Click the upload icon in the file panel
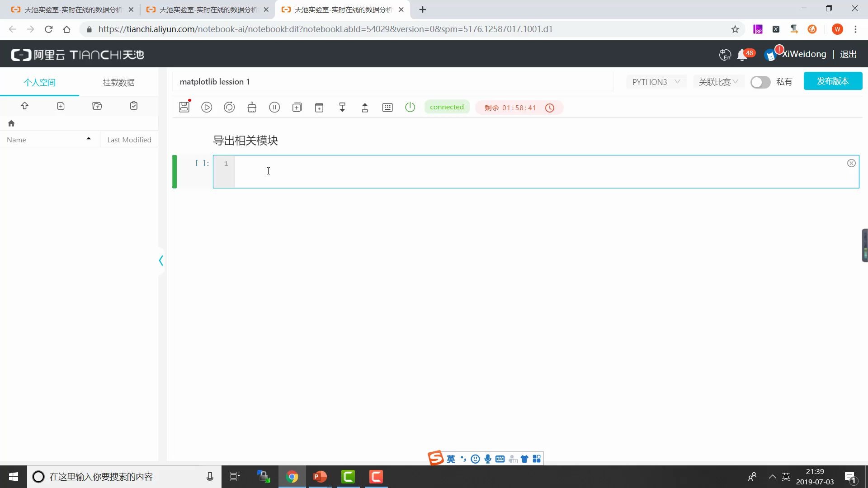 pyautogui.click(x=24, y=106)
